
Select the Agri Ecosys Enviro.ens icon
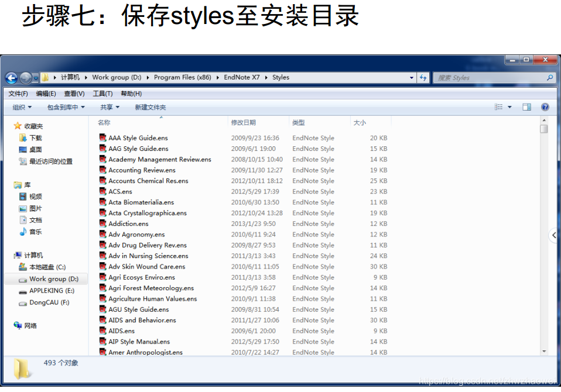click(x=102, y=277)
